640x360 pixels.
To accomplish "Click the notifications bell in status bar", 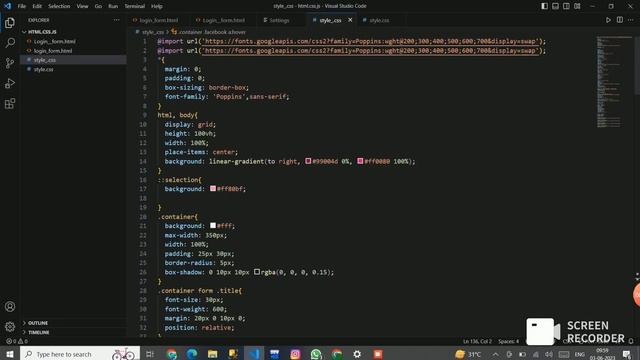I will coord(631,341).
